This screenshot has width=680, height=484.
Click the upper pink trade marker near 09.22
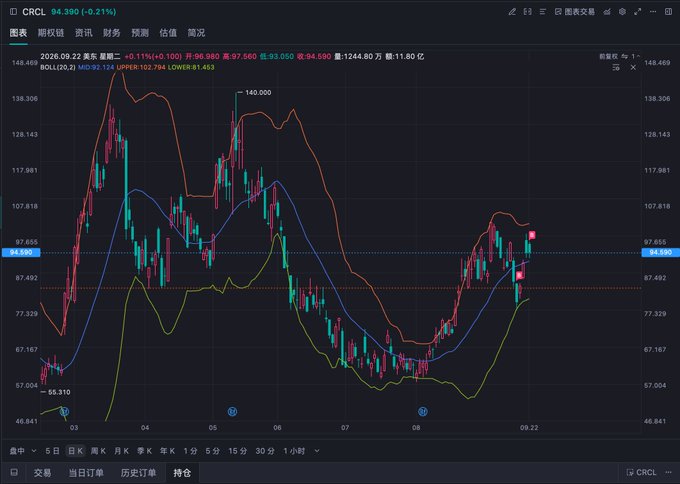click(532, 235)
